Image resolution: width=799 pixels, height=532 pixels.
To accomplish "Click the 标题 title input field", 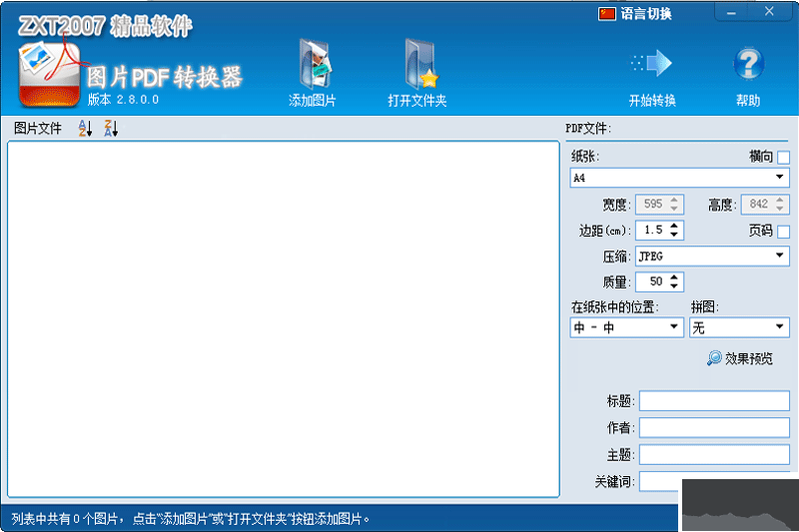I will [714, 400].
